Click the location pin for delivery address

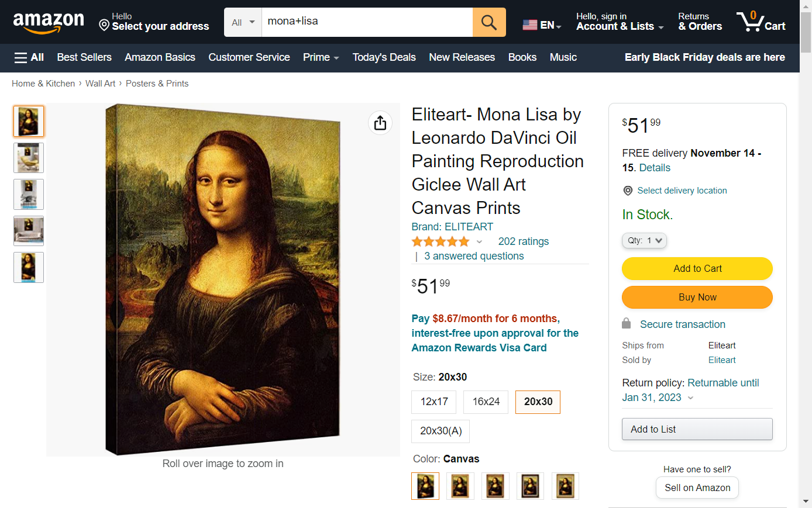tap(104, 25)
